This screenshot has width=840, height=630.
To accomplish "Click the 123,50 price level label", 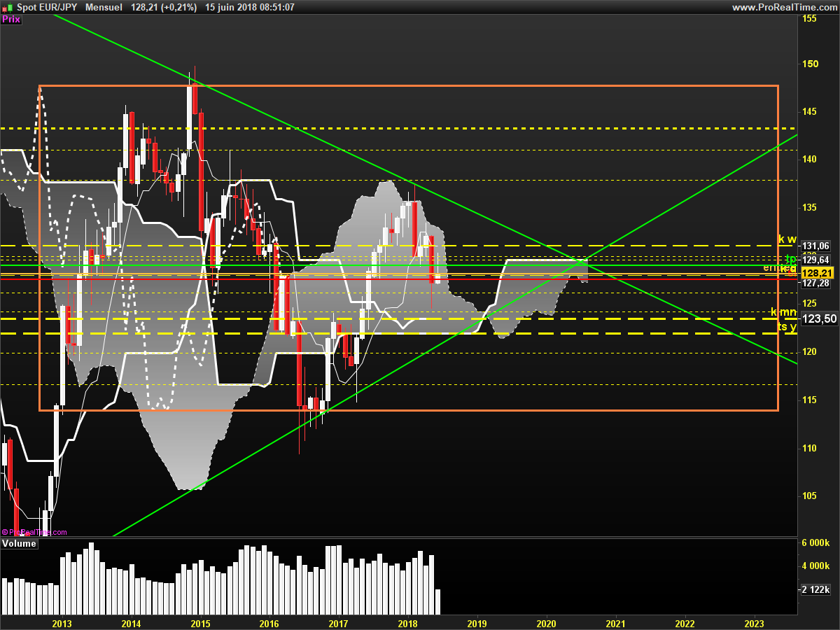I will coord(818,318).
